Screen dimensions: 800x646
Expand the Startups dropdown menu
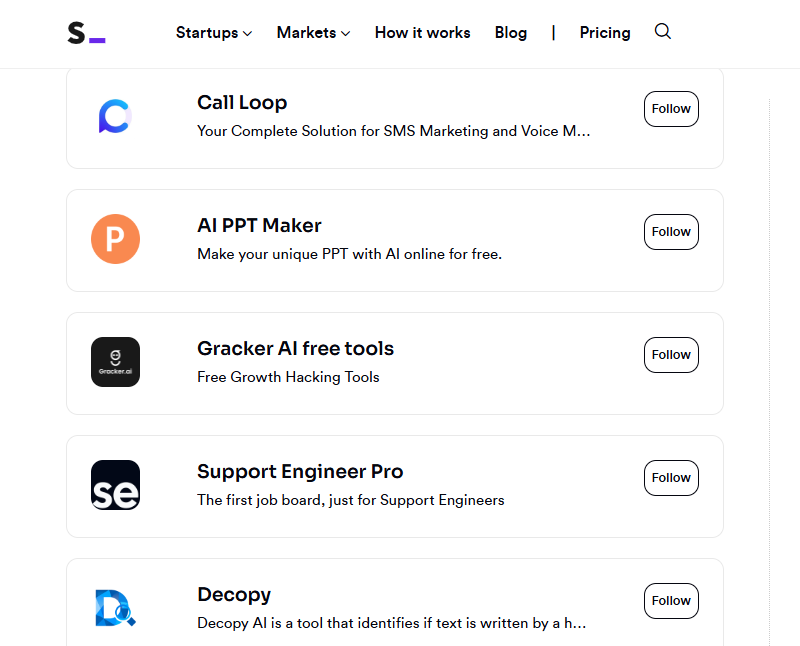[214, 33]
